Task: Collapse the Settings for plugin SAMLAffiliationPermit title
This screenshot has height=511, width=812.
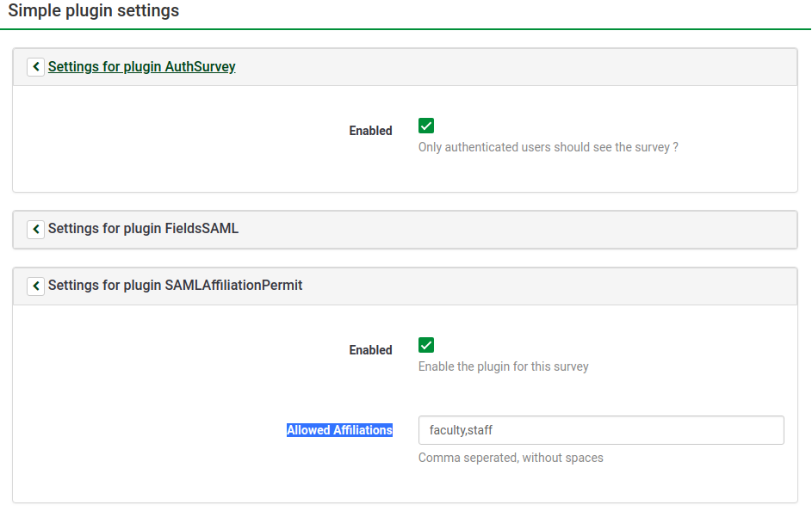Action: tap(176, 286)
